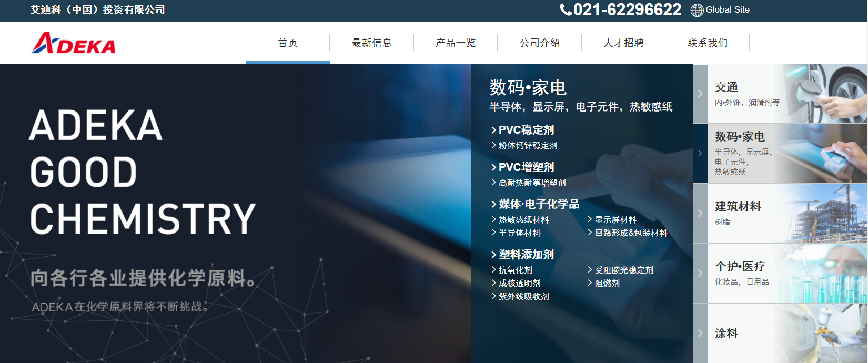Click the chevron beside 建筑材料 panel
Screen dimensions: 868x363
[x=700, y=213]
